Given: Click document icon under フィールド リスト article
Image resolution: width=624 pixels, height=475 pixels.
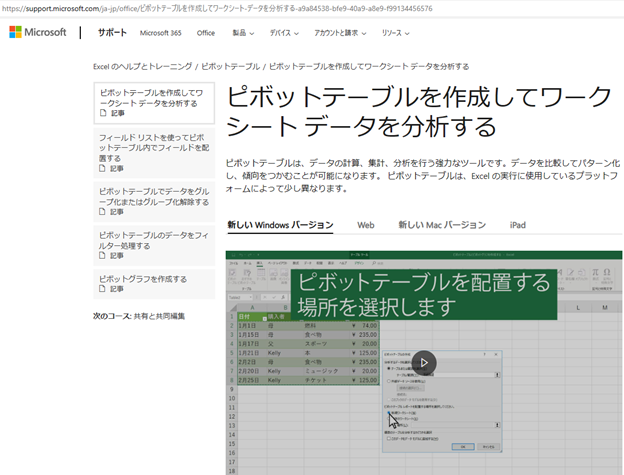Looking at the screenshot, I should (102, 168).
